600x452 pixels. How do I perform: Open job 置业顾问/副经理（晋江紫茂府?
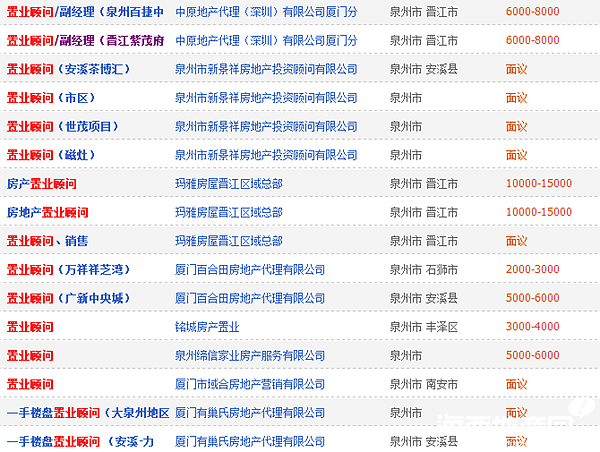coord(85,41)
